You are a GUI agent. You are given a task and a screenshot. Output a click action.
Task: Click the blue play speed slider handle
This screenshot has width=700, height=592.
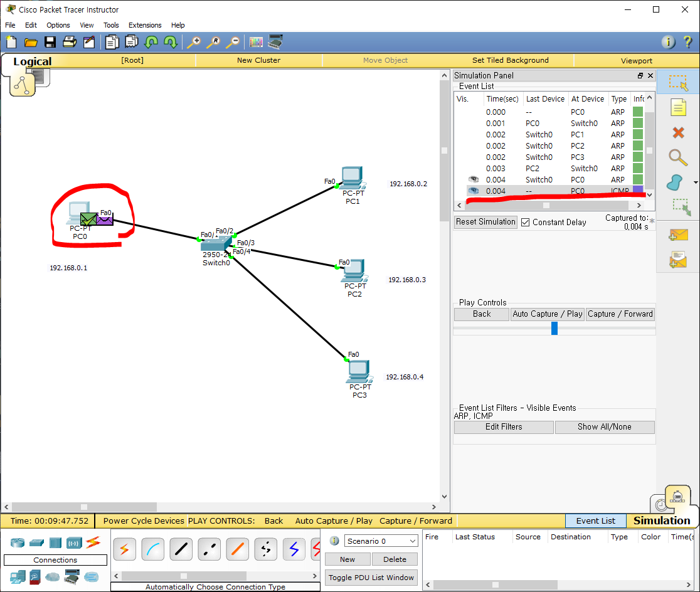554,328
